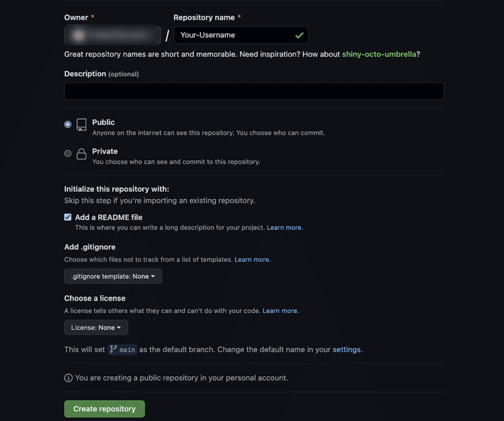This screenshot has width=504, height=421.
Task: Uncheck Add a README file checkbox
Action: click(67, 217)
